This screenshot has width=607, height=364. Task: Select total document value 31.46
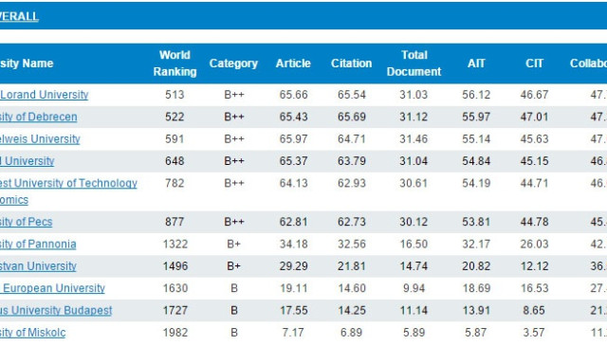click(414, 138)
